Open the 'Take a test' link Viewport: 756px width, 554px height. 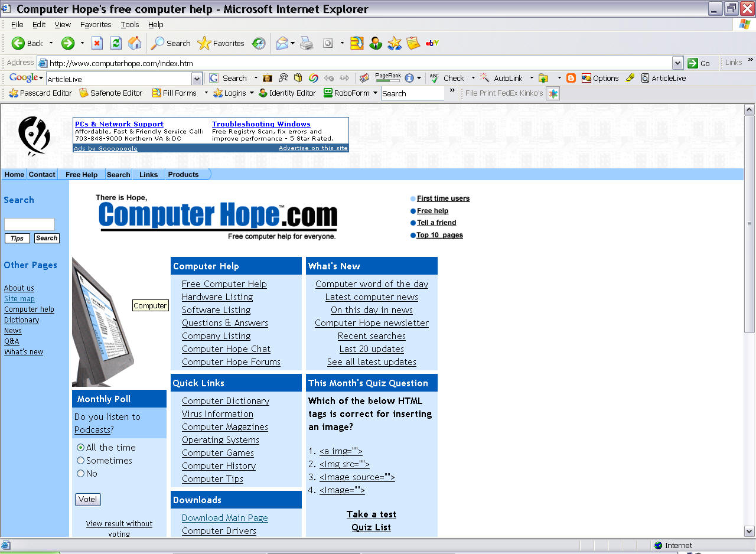[372, 514]
